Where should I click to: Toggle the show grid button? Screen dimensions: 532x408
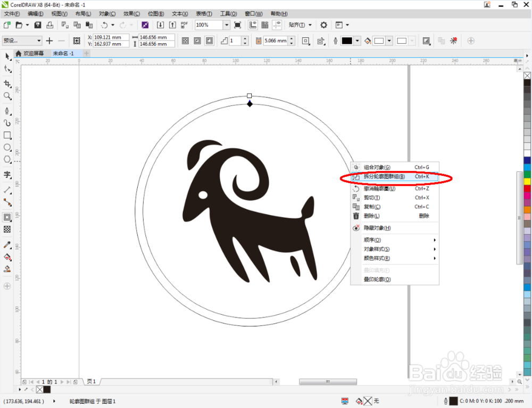pyautogui.click(x=265, y=25)
